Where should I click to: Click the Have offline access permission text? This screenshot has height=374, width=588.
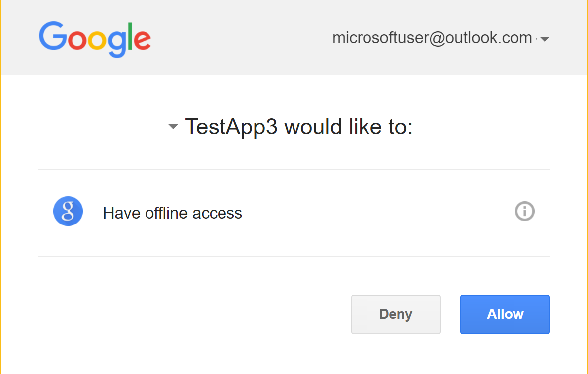172,213
